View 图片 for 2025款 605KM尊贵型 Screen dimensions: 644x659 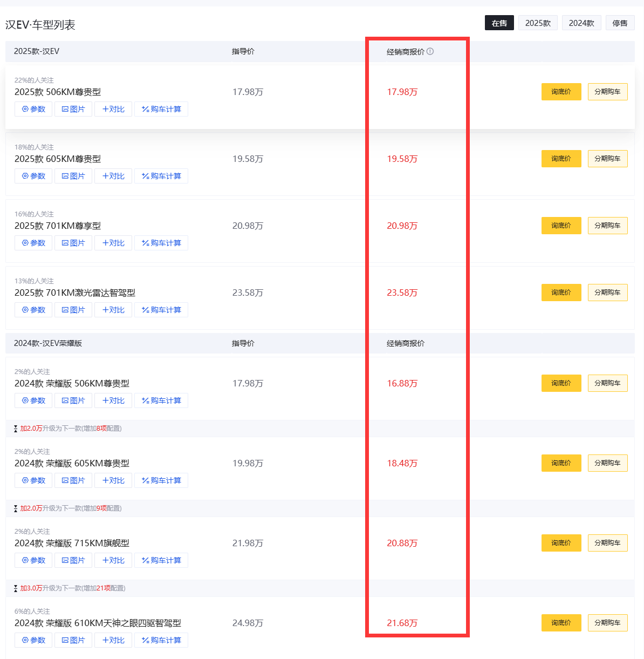tap(73, 176)
